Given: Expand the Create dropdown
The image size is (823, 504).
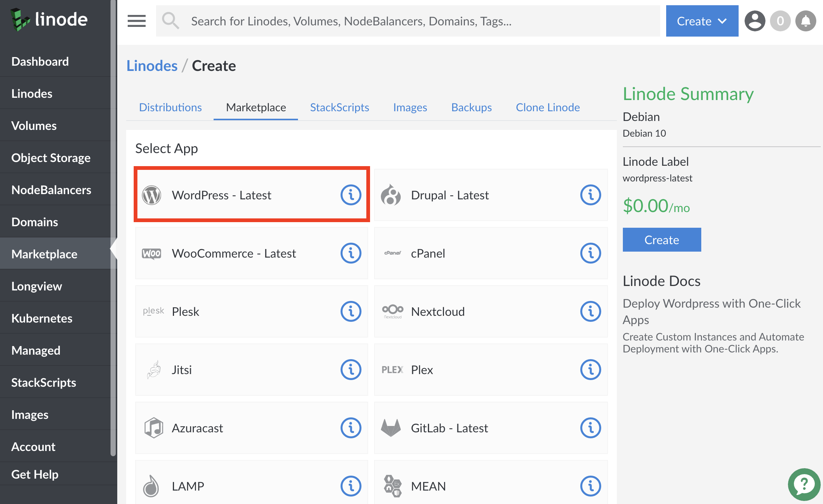Looking at the screenshot, I should (x=702, y=21).
